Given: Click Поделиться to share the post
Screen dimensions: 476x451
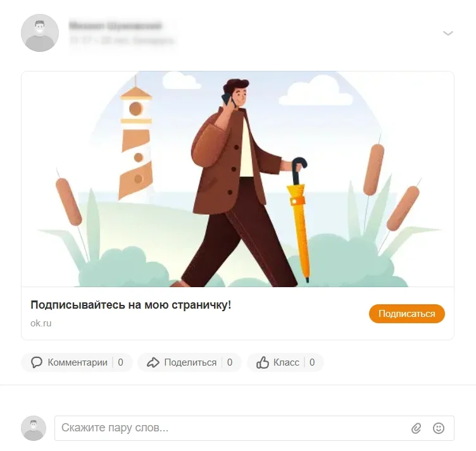Looking at the screenshot, I should click(x=190, y=362).
